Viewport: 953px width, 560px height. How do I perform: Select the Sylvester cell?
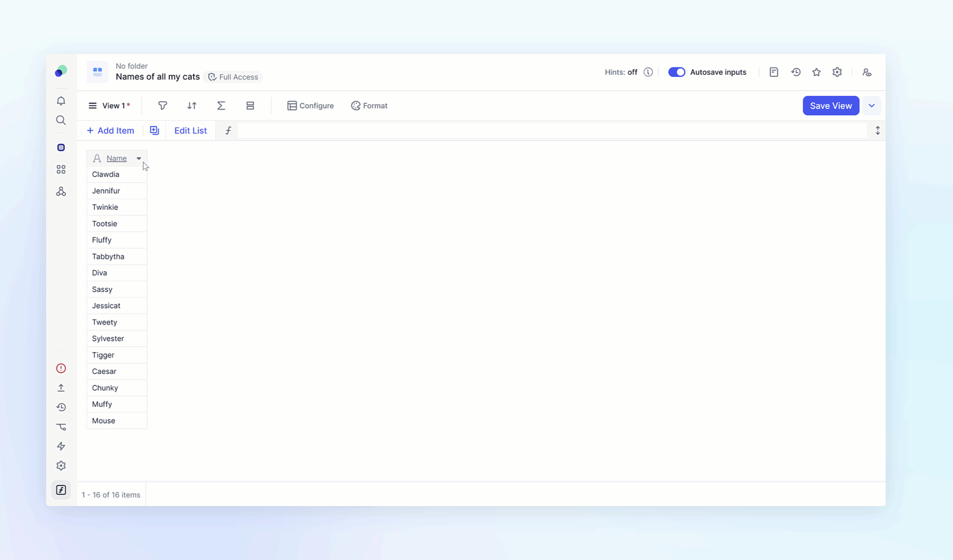pos(117,339)
